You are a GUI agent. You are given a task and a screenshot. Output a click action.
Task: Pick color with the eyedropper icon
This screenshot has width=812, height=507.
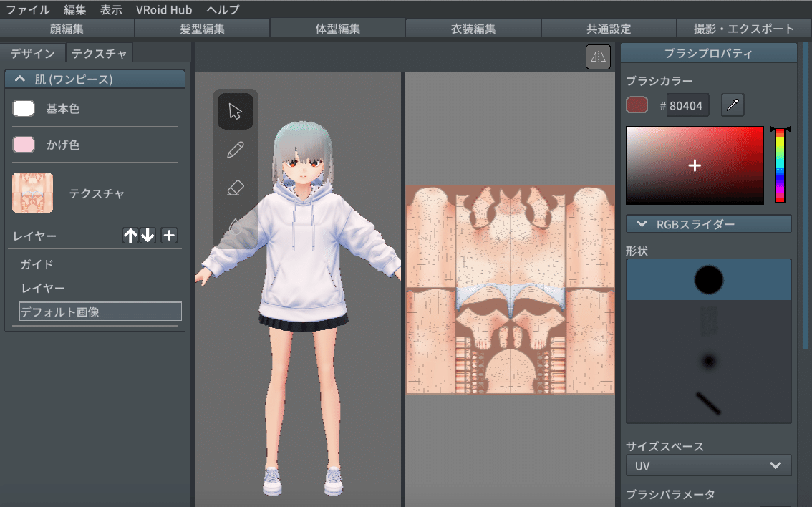tap(733, 105)
